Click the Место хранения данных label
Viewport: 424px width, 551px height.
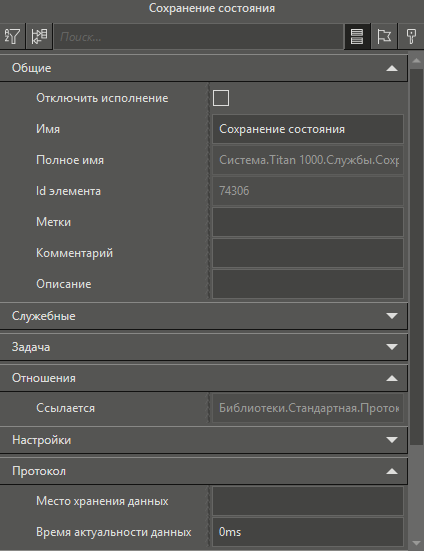pos(102,501)
